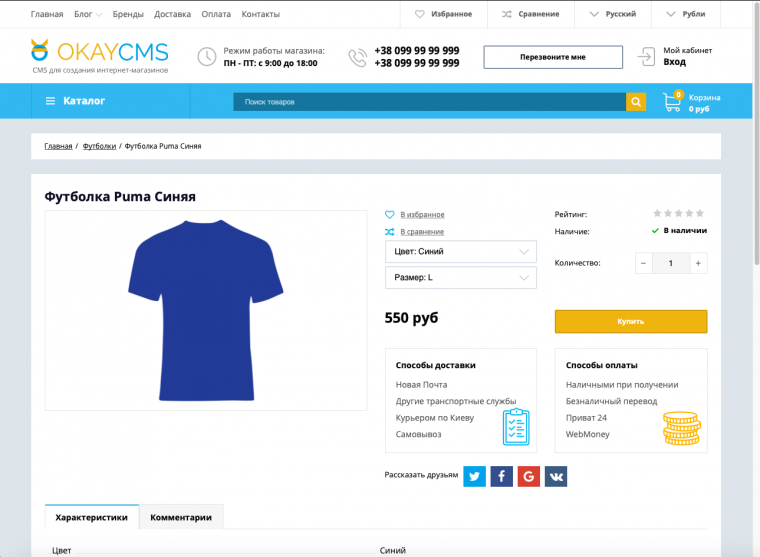
Task: Click the В избранное link
Action: tap(422, 214)
